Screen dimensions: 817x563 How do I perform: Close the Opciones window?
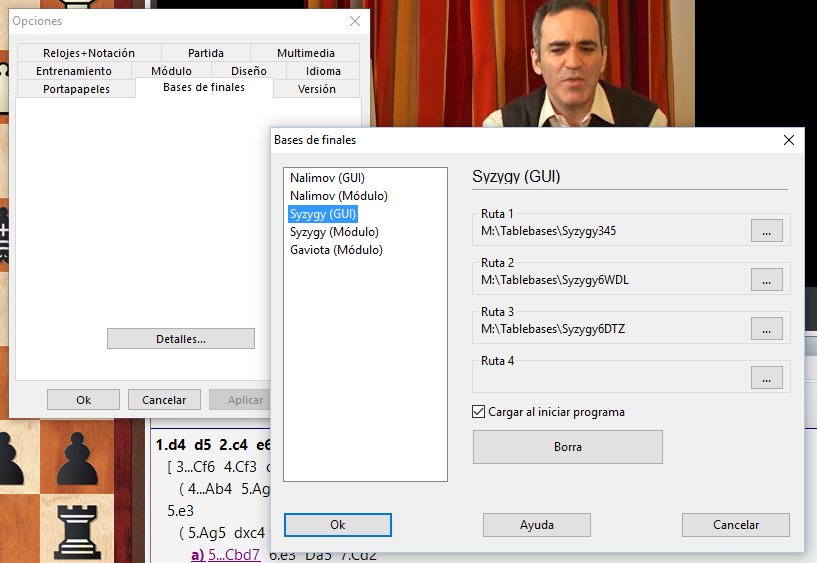pos(355,21)
